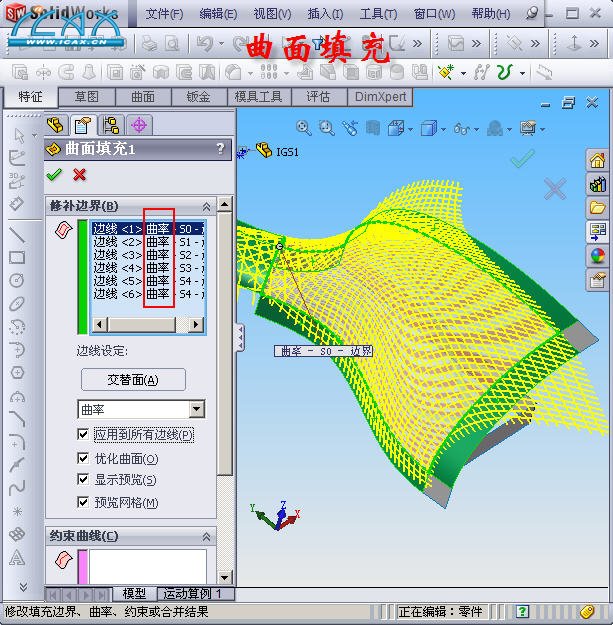Open the Hide/Show Items glasses icon
This screenshot has height=625, width=613.
462,129
